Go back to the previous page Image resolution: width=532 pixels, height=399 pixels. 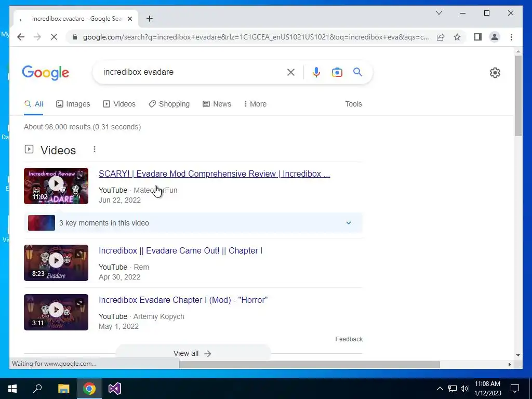point(21,37)
